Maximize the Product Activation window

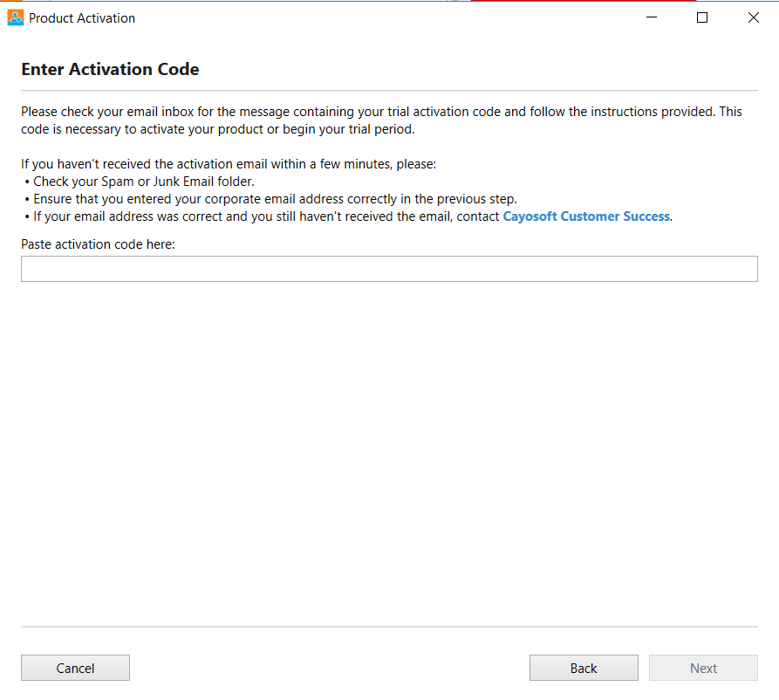[702, 18]
